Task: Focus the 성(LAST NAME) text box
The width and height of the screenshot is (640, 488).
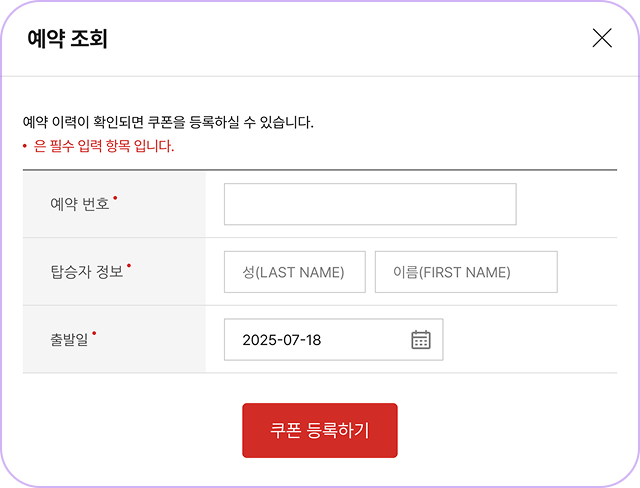Action: (x=295, y=272)
